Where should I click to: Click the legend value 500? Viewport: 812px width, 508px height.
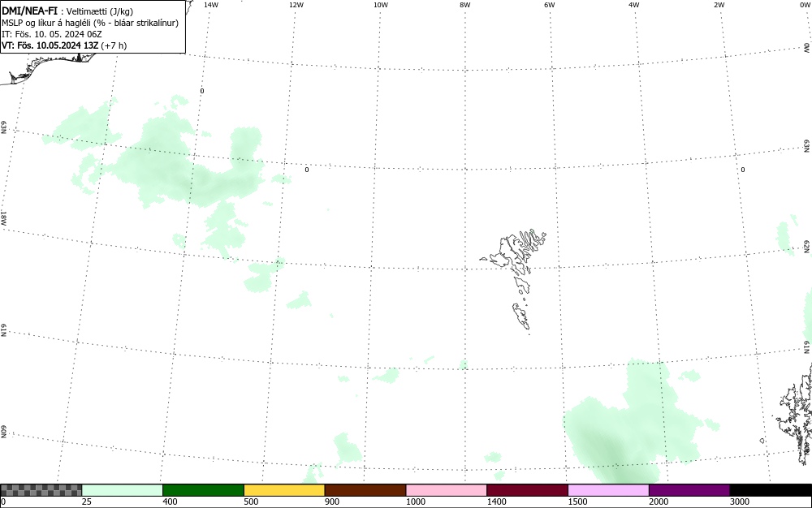pyautogui.click(x=251, y=502)
